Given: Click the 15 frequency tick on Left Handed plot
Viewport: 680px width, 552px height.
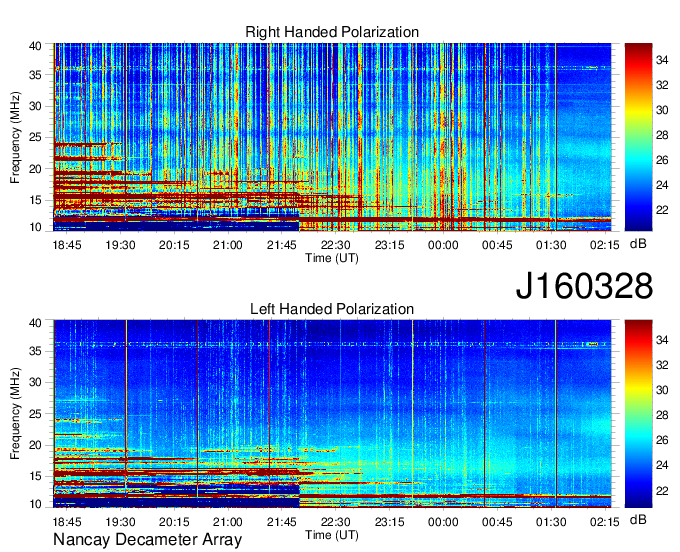Looking at the screenshot, I should pyautogui.click(x=36, y=477).
